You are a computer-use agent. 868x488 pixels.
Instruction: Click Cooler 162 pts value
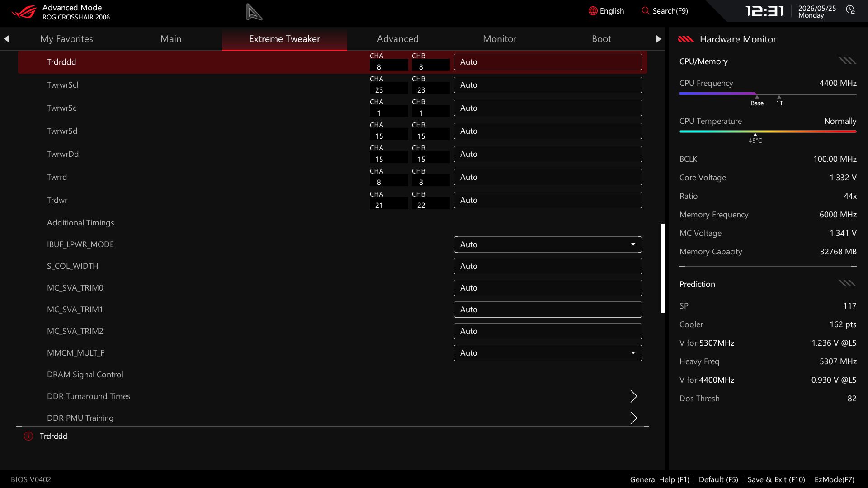(x=843, y=324)
